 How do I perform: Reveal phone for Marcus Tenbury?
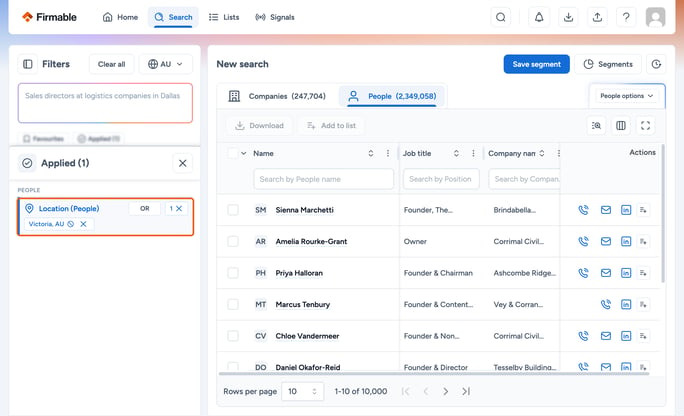605,304
